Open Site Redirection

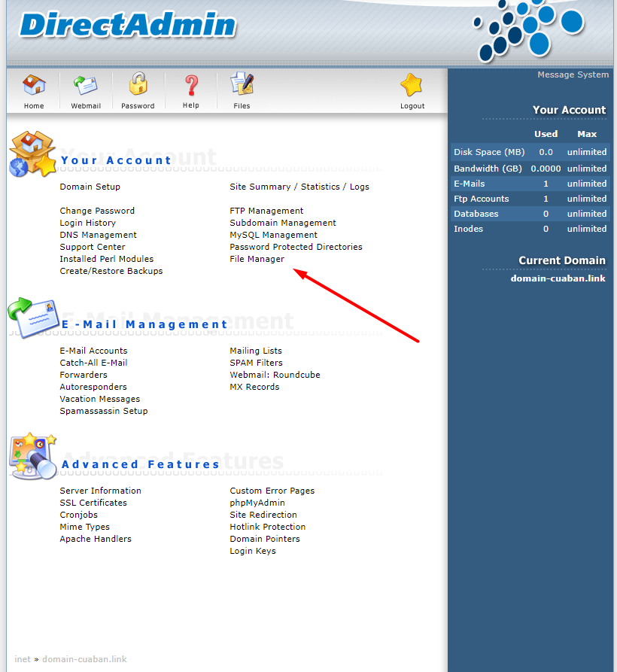(263, 515)
